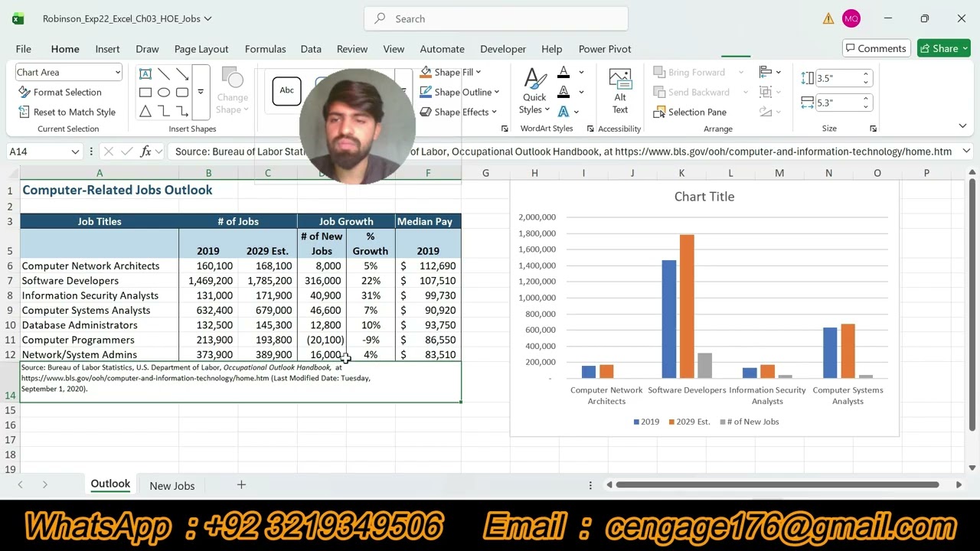Open Quick Styles WordArt gallery

[534, 92]
